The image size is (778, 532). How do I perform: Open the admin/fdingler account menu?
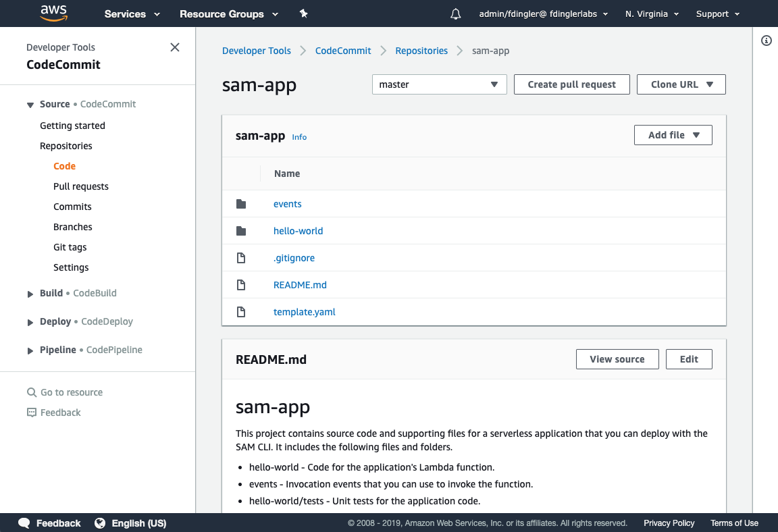click(543, 14)
